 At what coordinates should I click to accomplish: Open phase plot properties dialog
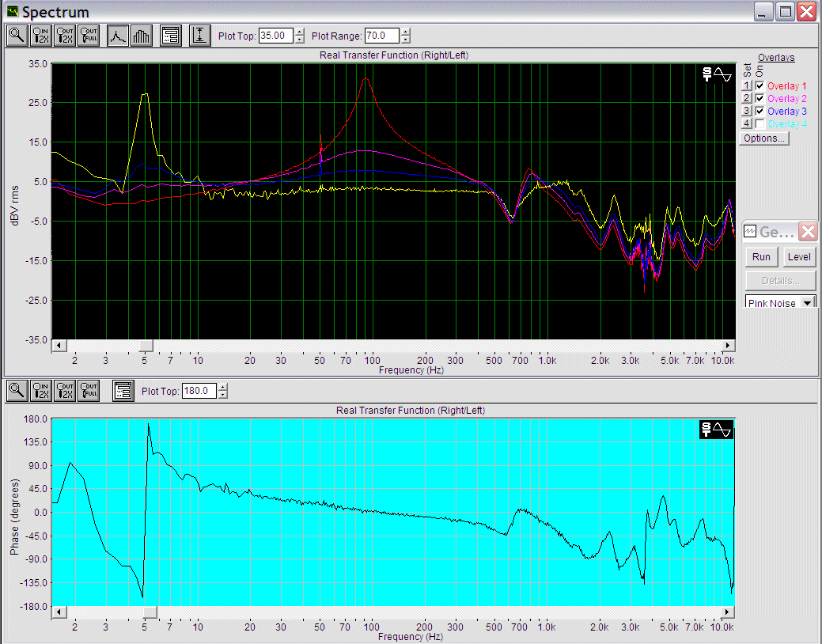123,391
